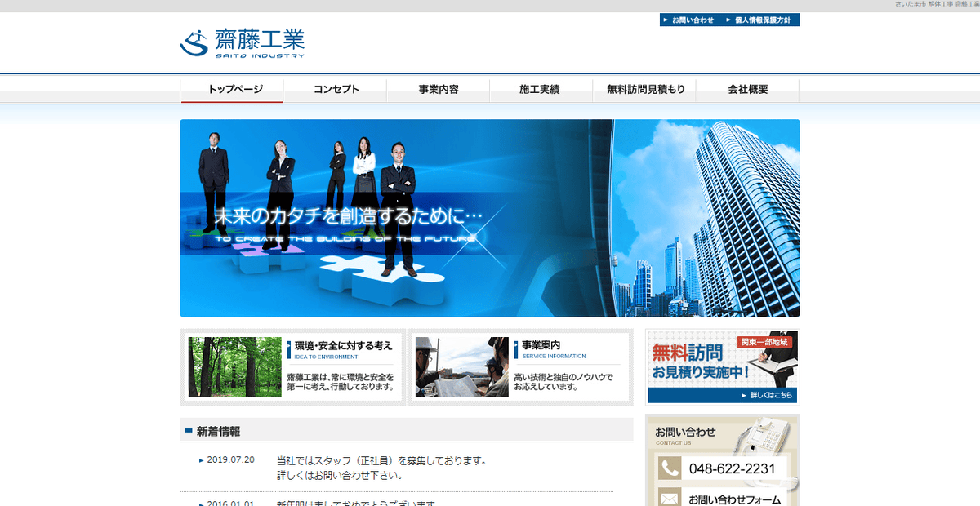
Task: Open the 施工実績 menu item
Action: (x=541, y=90)
